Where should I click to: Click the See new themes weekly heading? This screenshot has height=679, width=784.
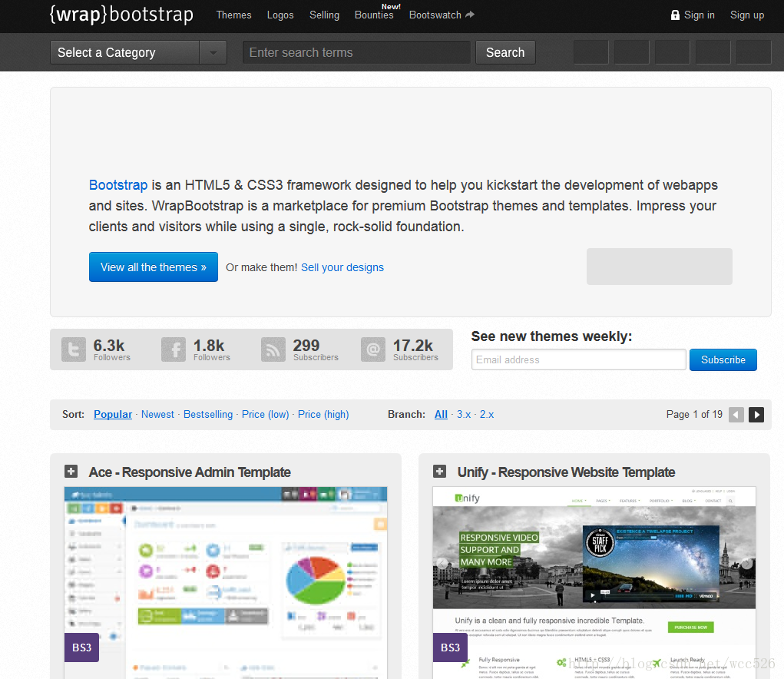551,336
